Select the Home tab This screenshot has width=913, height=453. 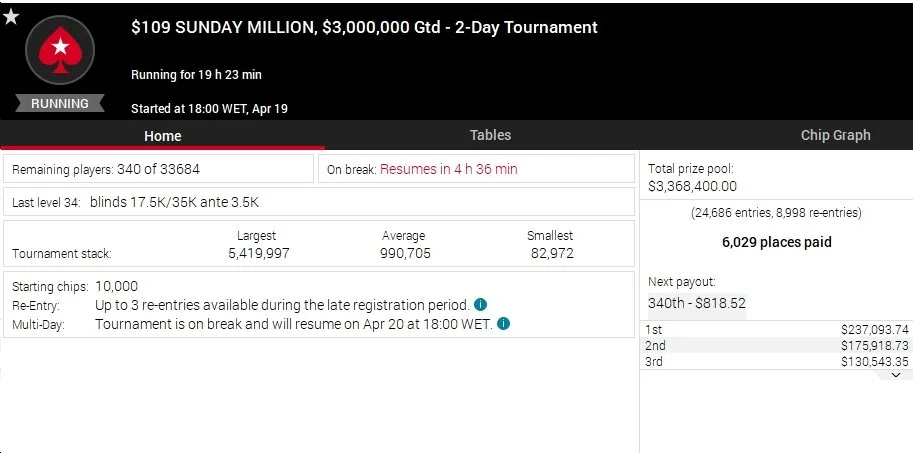pos(162,136)
